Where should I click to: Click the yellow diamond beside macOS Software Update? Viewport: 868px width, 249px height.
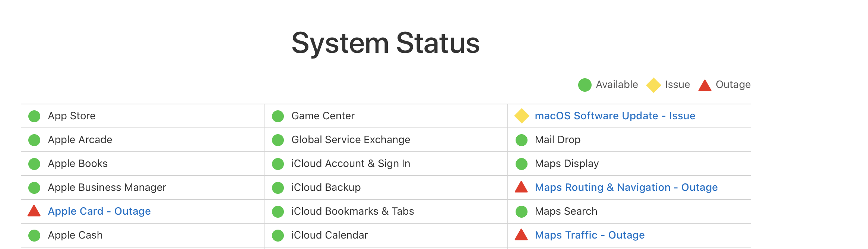522,116
